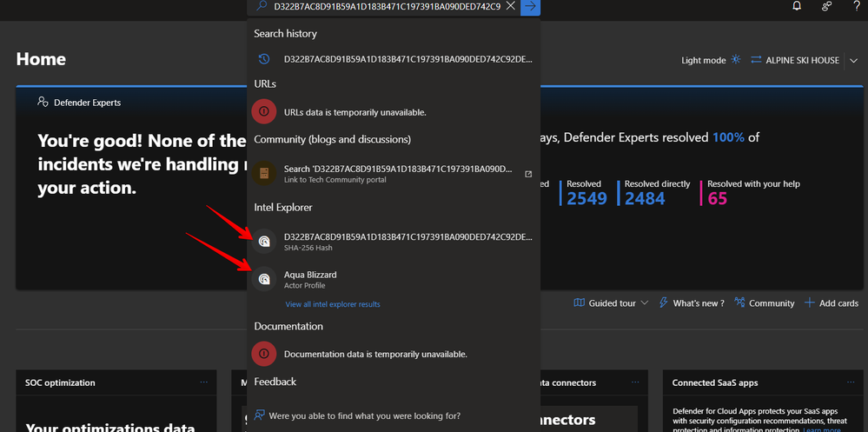Click the Tech Community book icon
This screenshot has width=868, height=432.
264,173
